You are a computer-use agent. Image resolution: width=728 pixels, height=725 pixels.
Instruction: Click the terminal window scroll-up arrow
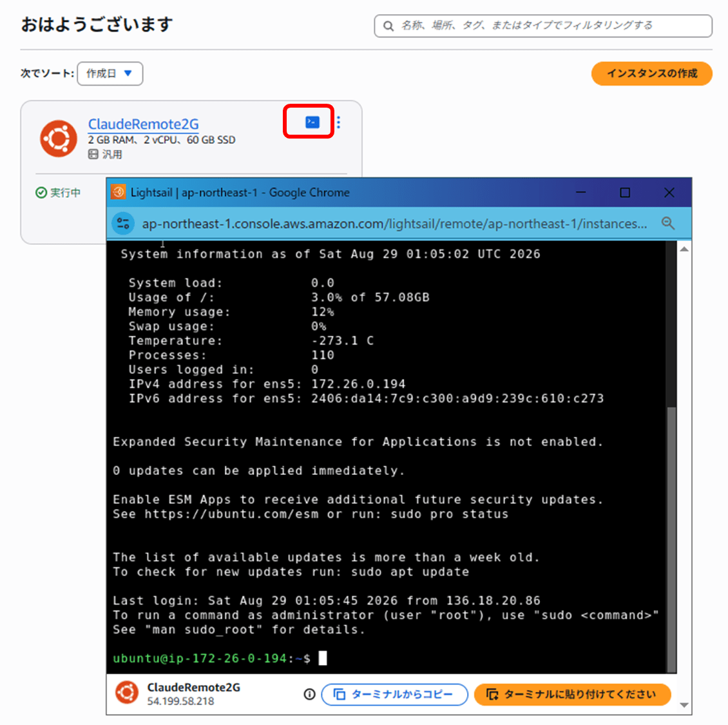click(x=684, y=249)
